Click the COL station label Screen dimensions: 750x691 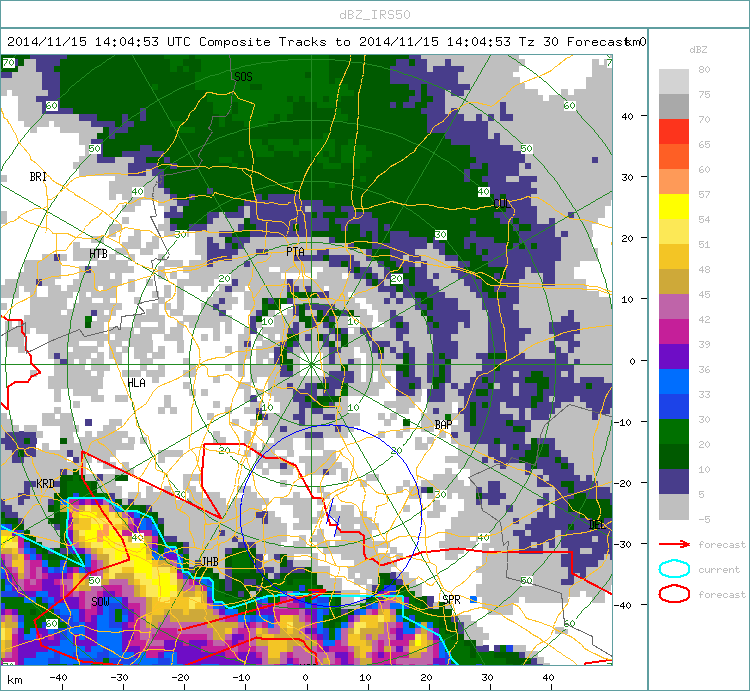[502, 204]
